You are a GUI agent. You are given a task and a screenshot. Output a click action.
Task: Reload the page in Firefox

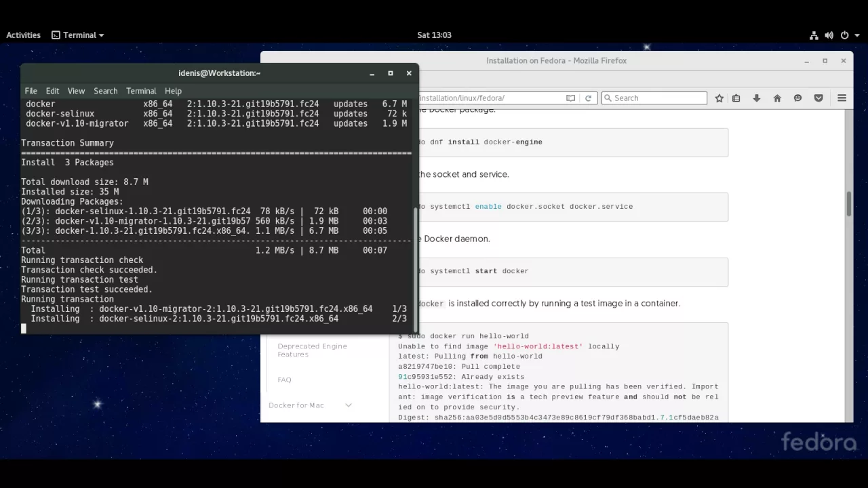pyautogui.click(x=588, y=98)
